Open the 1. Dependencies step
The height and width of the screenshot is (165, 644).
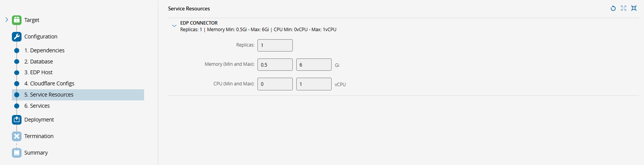44,50
